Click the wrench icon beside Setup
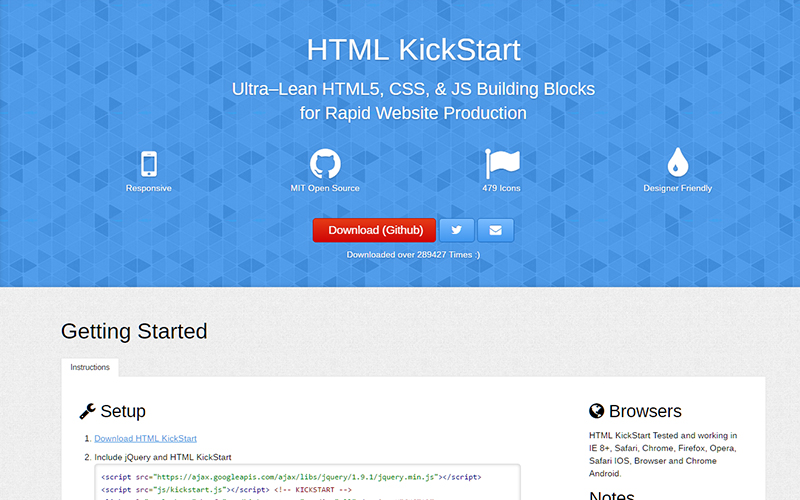The width and height of the screenshot is (800, 500). [x=87, y=411]
